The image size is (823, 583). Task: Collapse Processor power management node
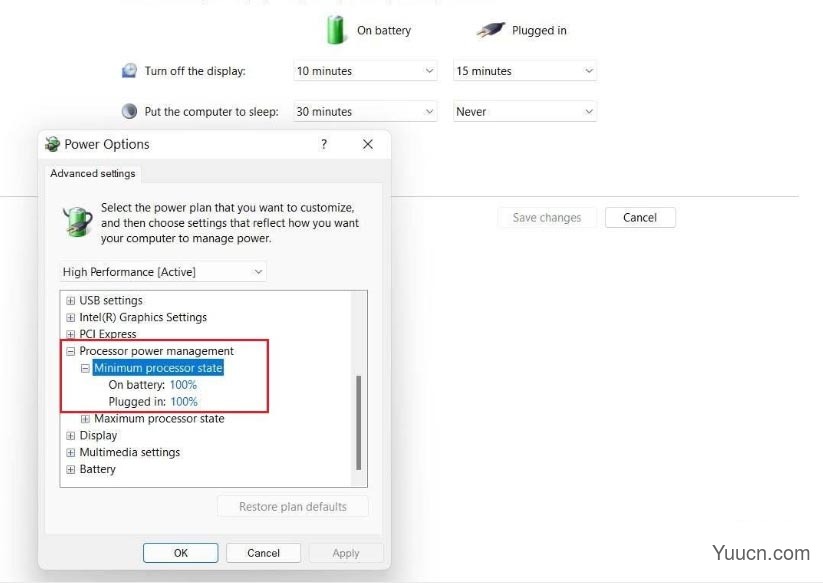[70, 351]
